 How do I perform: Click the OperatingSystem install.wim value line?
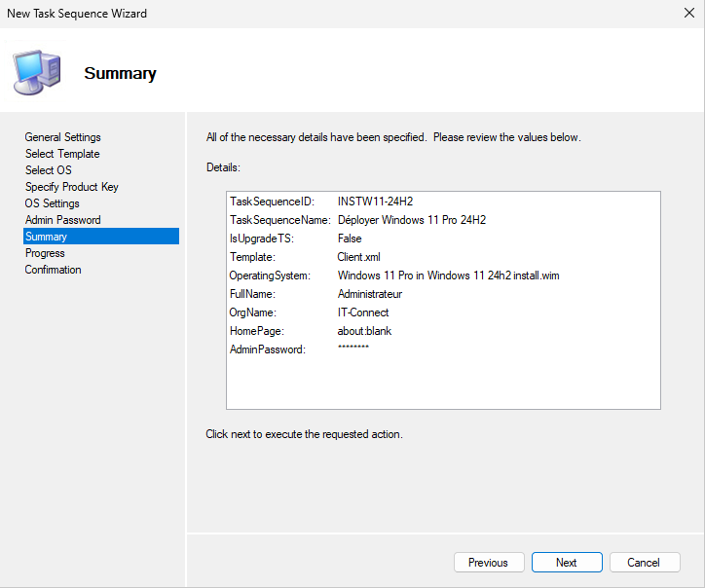pos(448,276)
